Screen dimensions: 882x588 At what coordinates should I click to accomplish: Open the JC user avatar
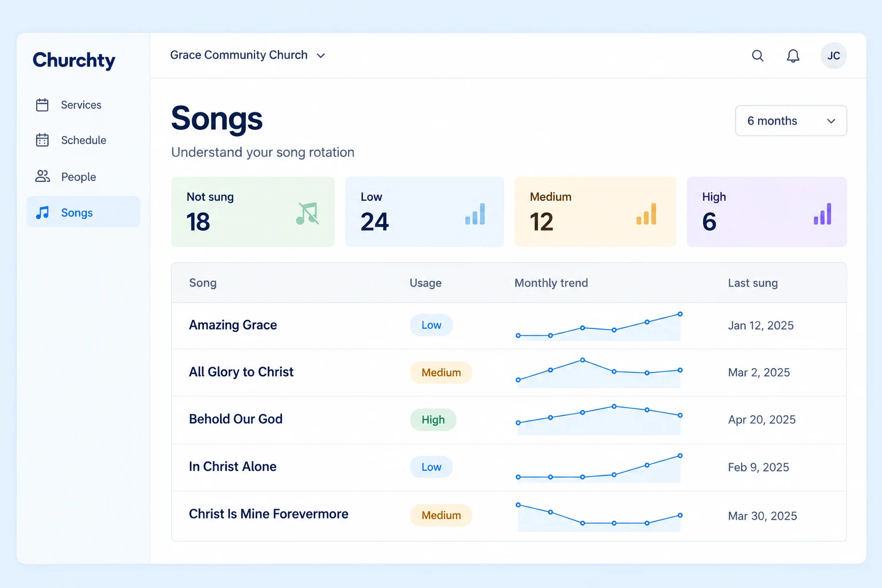(x=834, y=56)
